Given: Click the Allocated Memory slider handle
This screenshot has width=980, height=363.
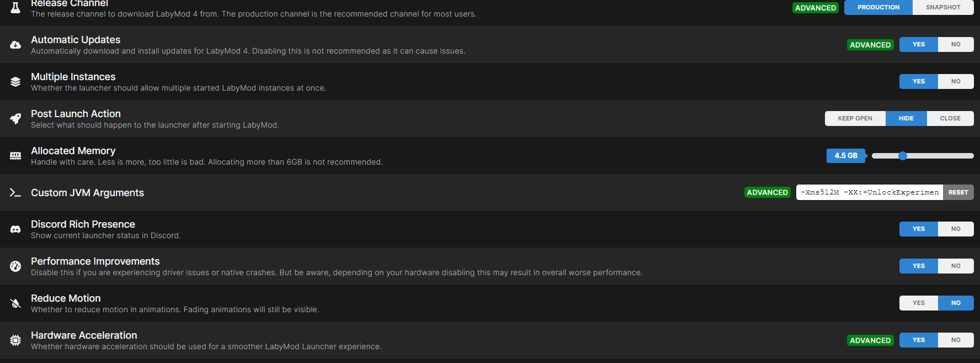Looking at the screenshot, I should 903,156.
